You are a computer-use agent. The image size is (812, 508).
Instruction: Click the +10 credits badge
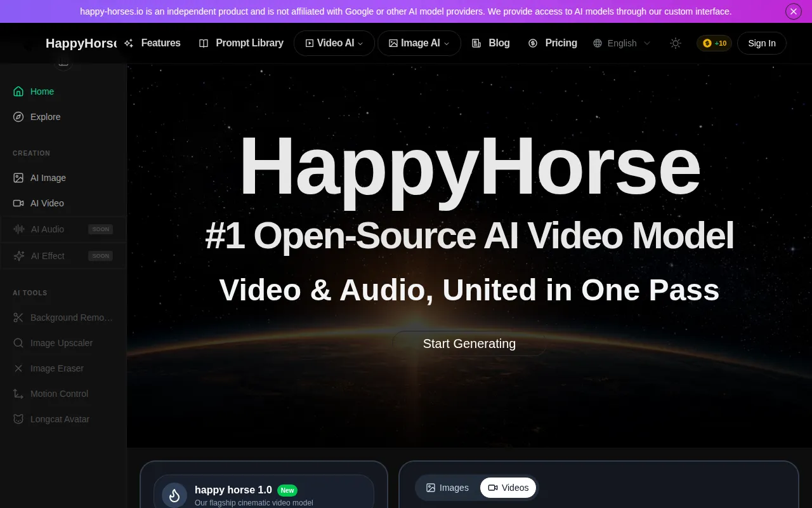(x=714, y=43)
